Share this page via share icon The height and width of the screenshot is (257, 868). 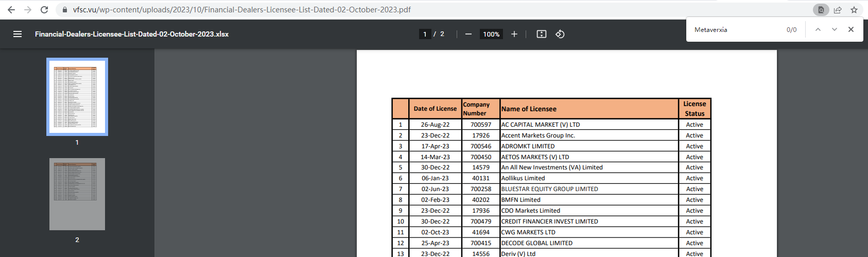tap(838, 10)
